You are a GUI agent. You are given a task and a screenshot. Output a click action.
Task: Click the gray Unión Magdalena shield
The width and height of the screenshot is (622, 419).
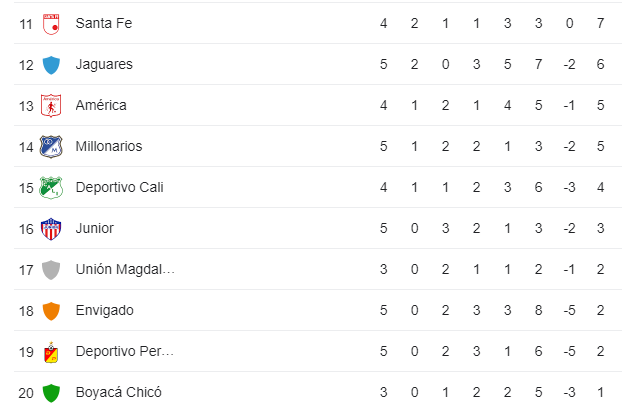click(51, 269)
